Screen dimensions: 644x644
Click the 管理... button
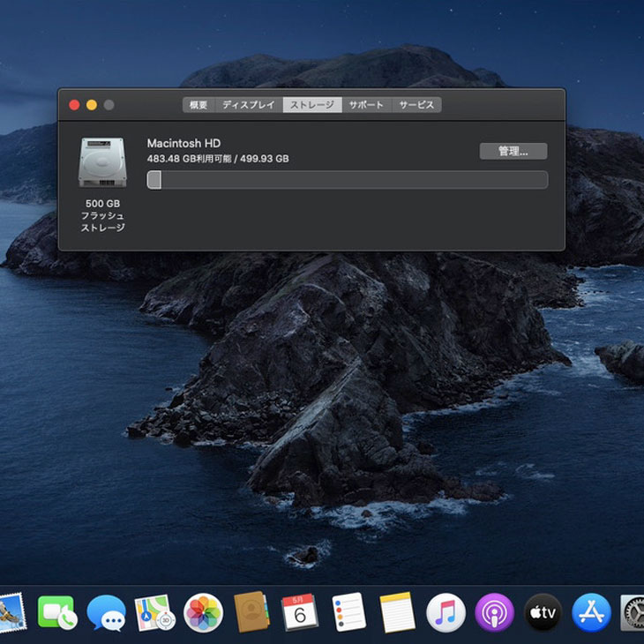point(513,151)
